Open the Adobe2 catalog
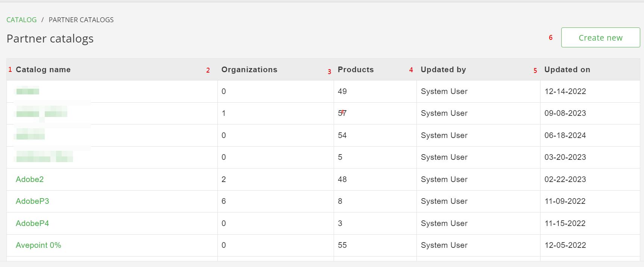The height and width of the screenshot is (267, 644). click(x=30, y=179)
